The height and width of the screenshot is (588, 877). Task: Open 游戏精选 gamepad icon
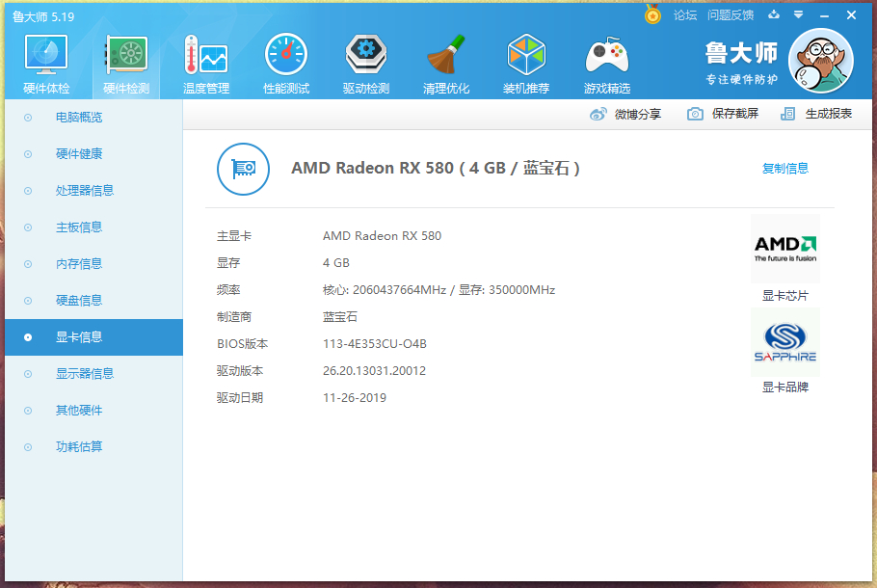[607, 55]
